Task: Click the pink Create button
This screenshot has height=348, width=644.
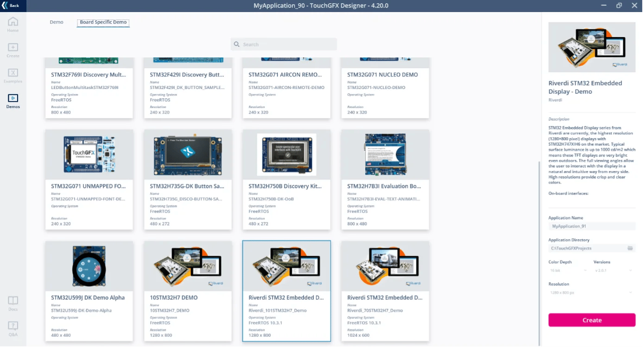Action: pyautogui.click(x=592, y=320)
